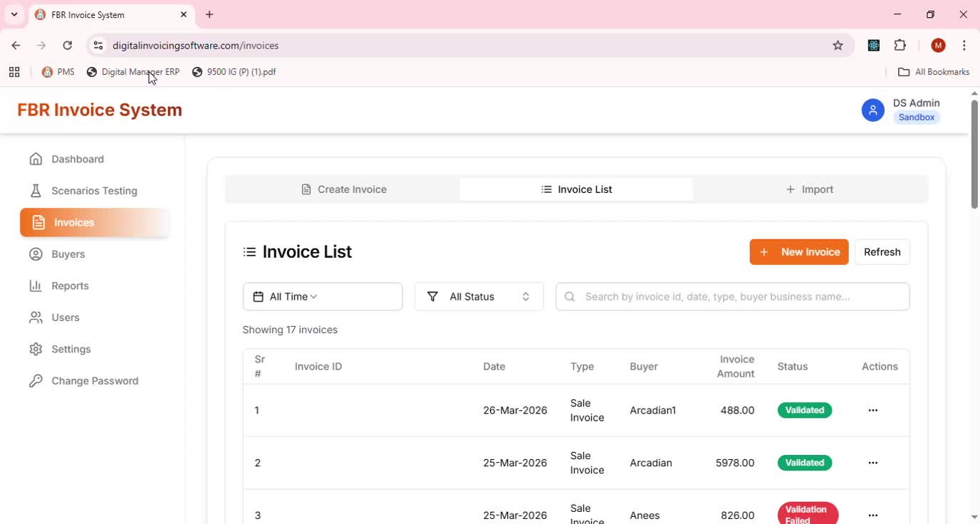
Task: Select Invoices in the sidebar
Action: 95,222
